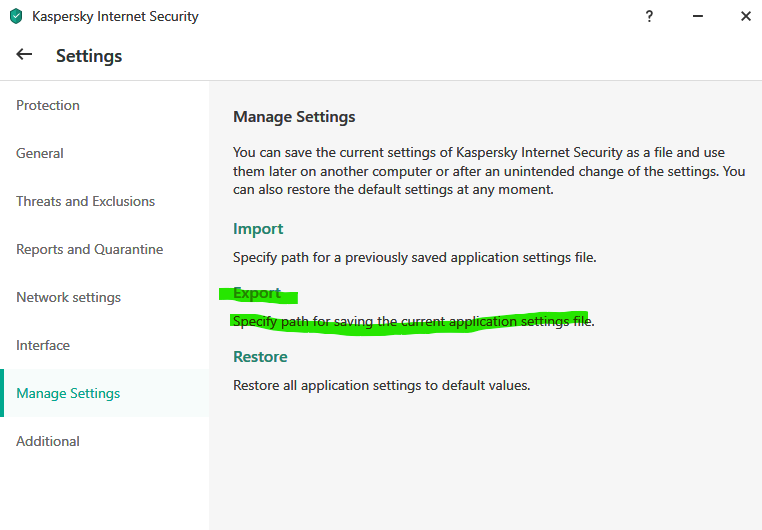Click the Restore default values description text
Viewport: 762px width, 530px height.
click(381, 385)
